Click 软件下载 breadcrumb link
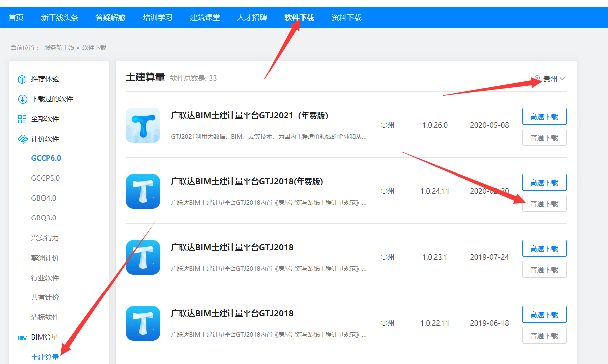Screen dimensions: 608x364 (94, 48)
